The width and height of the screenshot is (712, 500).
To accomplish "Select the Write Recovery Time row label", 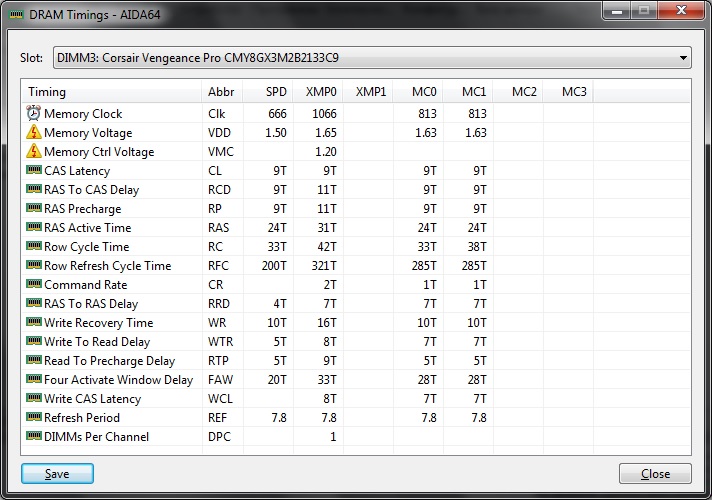I will pos(99,323).
